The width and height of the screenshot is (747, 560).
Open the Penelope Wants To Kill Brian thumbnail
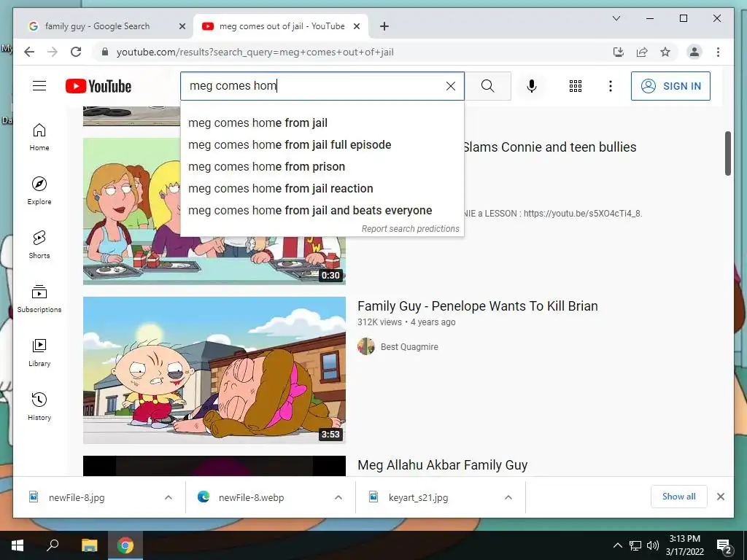tap(214, 370)
